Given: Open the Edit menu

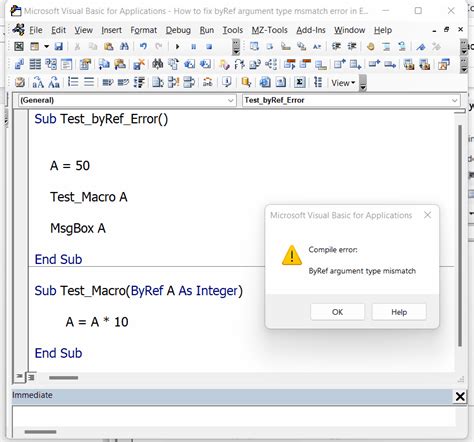Looking at the screenshot, I should coord(58,30).
